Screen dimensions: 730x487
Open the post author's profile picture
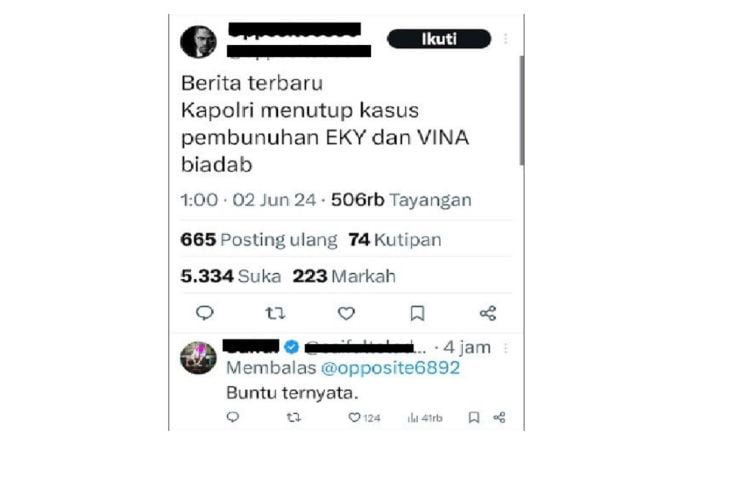pos(198,41)
